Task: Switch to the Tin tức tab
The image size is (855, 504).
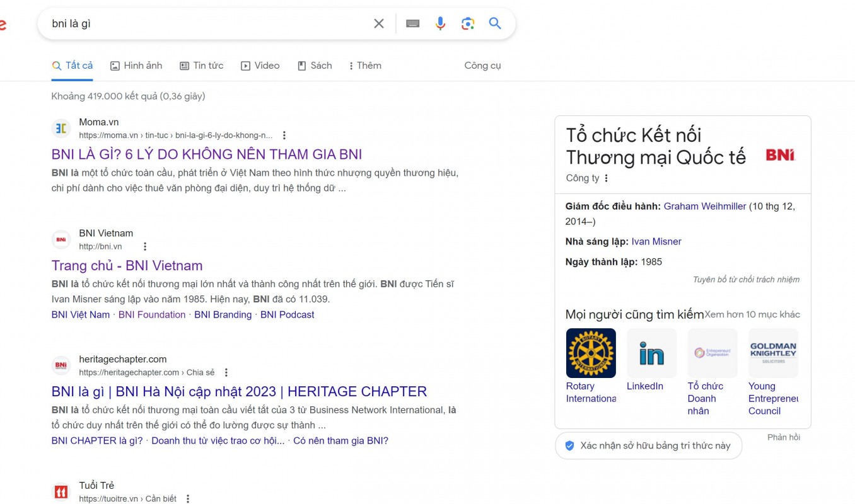Action: [202, 66]
